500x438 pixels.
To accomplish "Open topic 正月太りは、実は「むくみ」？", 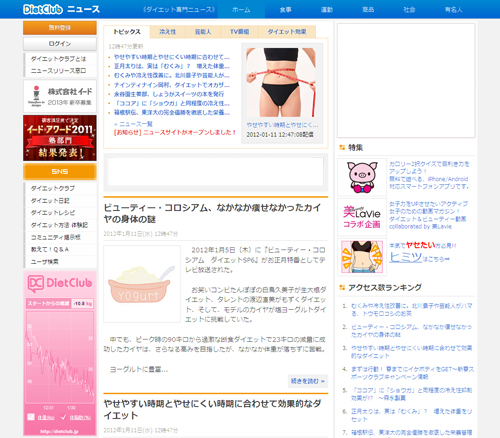I will 172,66.
